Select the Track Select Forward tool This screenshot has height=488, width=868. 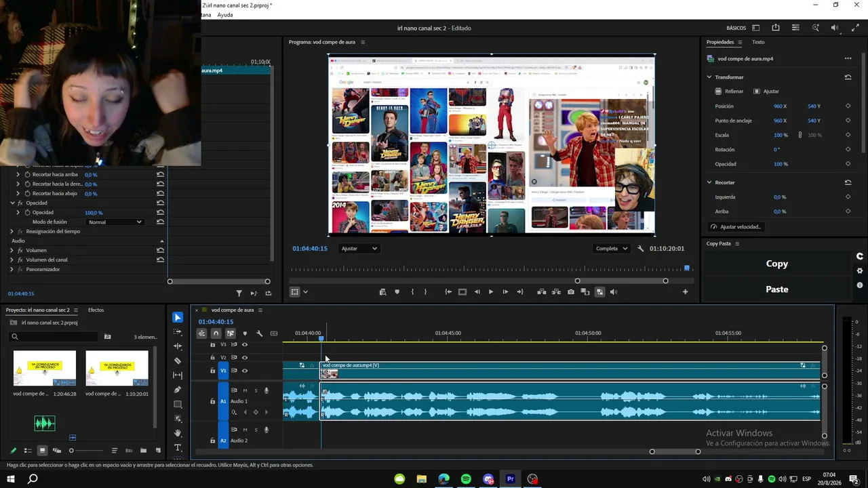tap(178, 332)
